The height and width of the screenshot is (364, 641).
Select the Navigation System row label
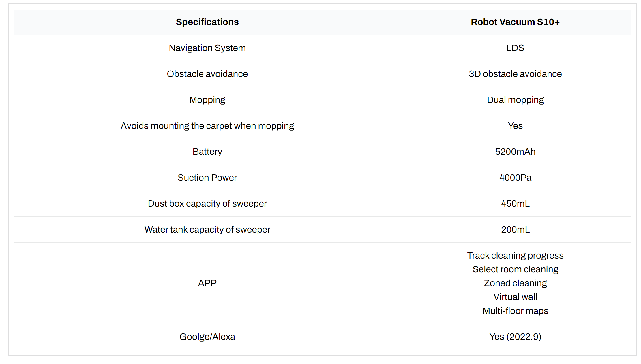[207, 48]
